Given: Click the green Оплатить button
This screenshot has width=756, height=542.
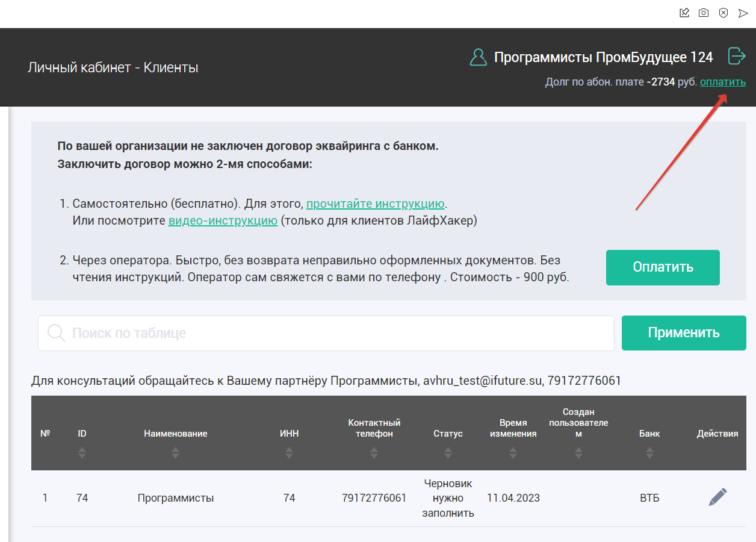Looking at the screenshot, I should (x=663, y=267).
